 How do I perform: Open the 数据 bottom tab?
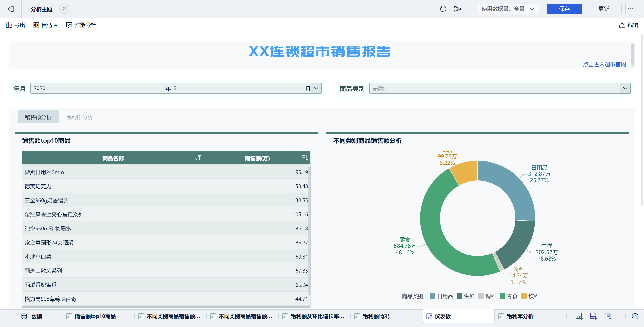32,316
